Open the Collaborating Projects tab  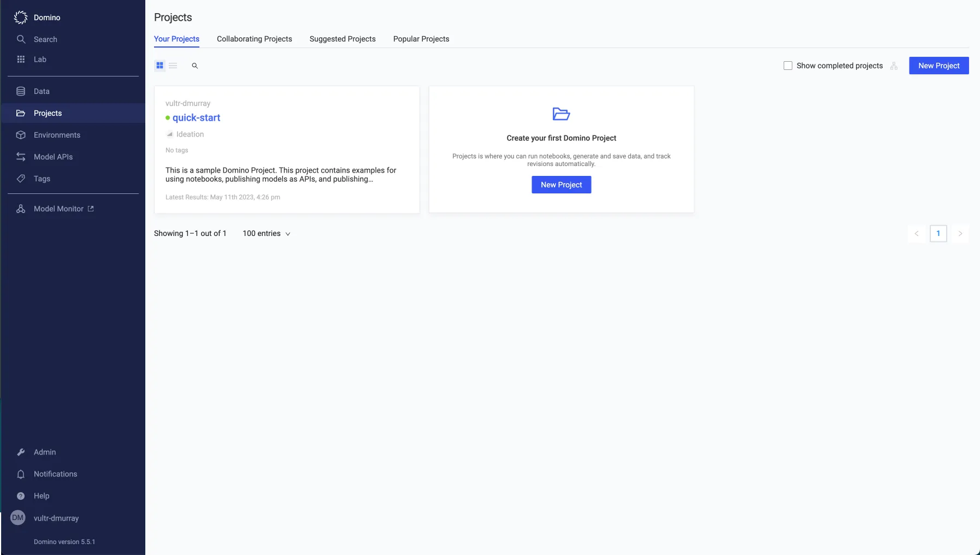tap(255, 39)
